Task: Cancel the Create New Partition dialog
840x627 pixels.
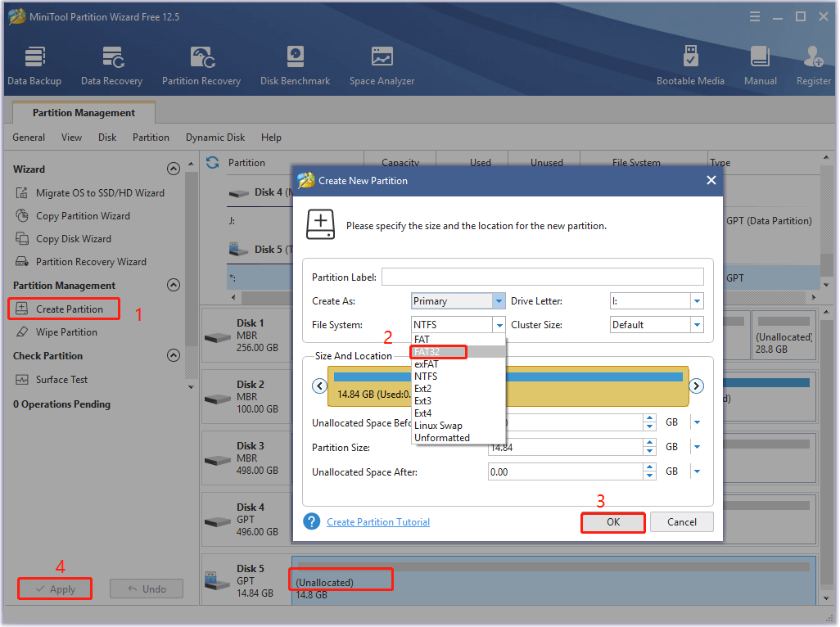Action: tap(682, 522)
